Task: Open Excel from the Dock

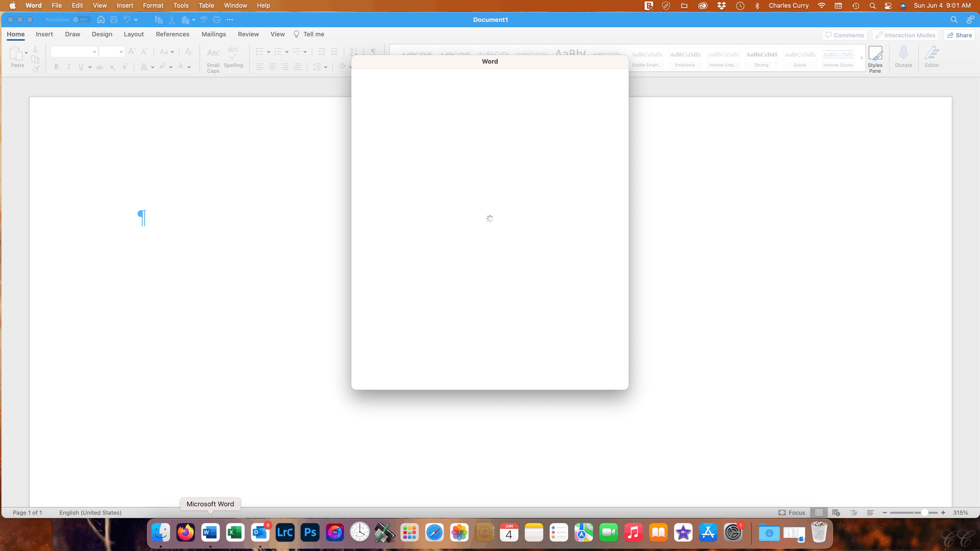Action: pos(235,532)
